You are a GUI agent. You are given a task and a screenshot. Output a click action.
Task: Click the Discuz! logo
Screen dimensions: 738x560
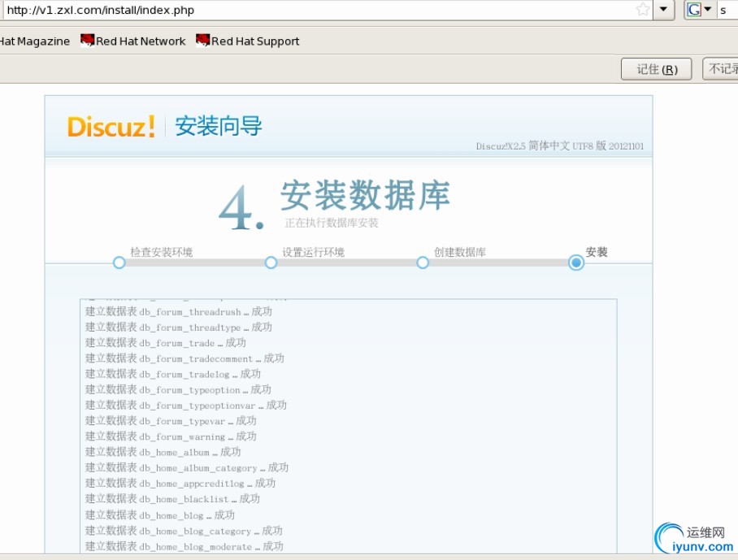[x=111, y=127]
